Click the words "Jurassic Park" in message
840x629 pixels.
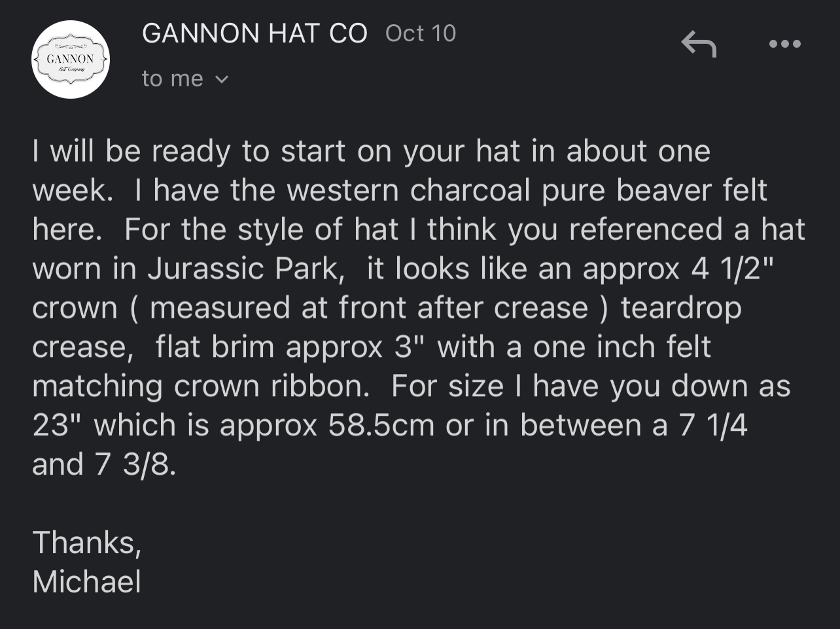click(246, 269)
